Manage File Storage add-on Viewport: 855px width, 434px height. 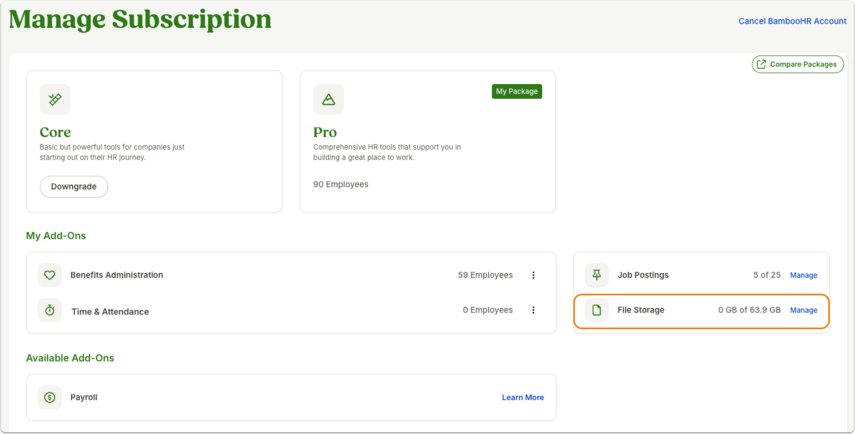[804, 310]
